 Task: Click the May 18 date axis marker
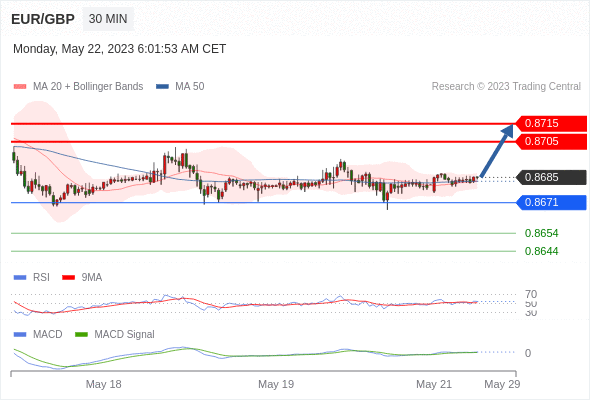(103, 384)
